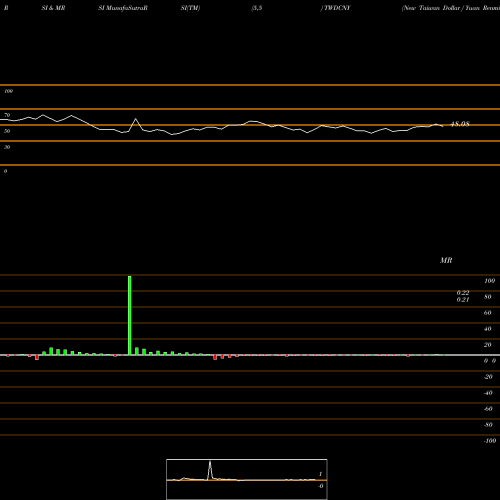
Task: Click the MR axis -40 label
Action: [488, 393]
